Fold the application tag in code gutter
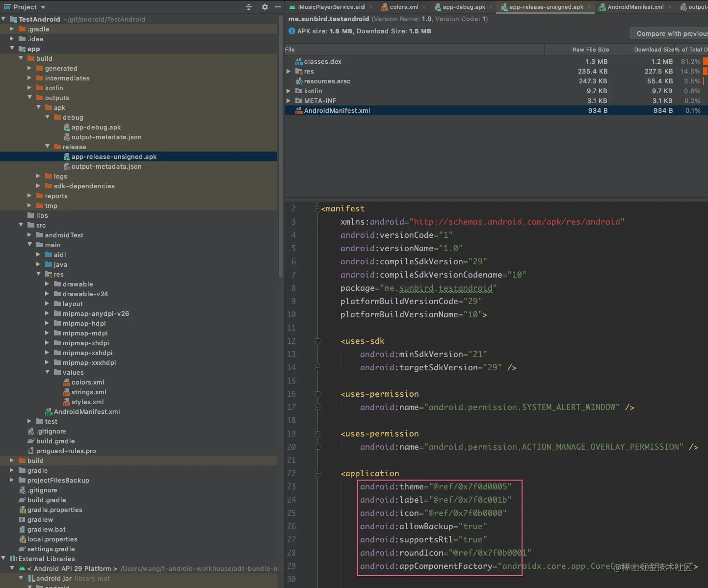 click(317, 474)
